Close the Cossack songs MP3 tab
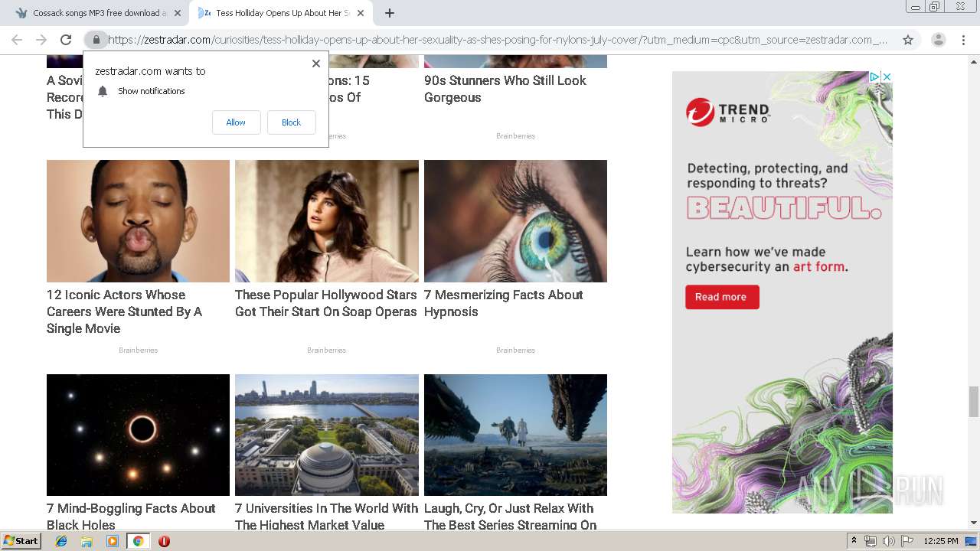This screenshot has height=551, width=980. tap(178, 13)
